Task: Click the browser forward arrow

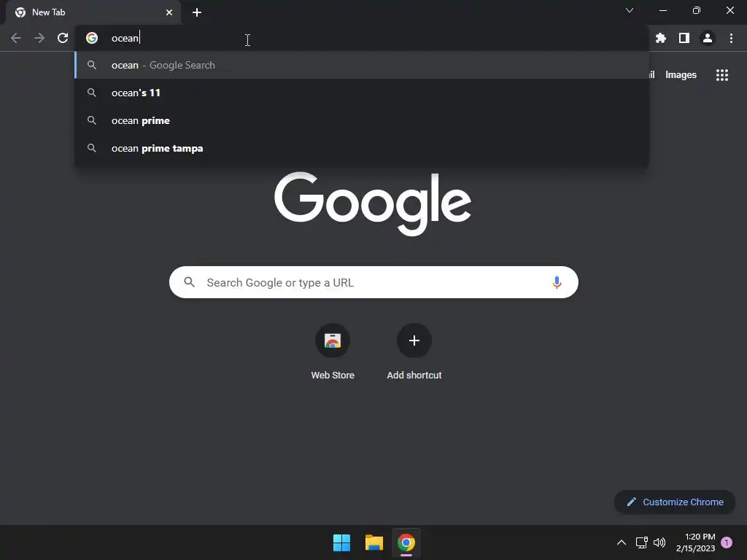Action: (x=39, y=38)
